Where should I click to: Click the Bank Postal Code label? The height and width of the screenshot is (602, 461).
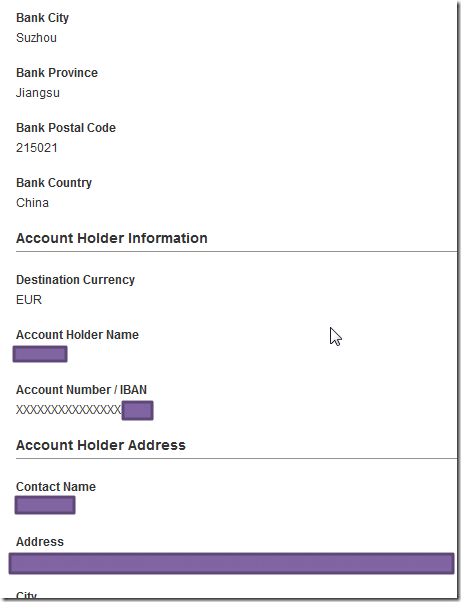(66, 128)
